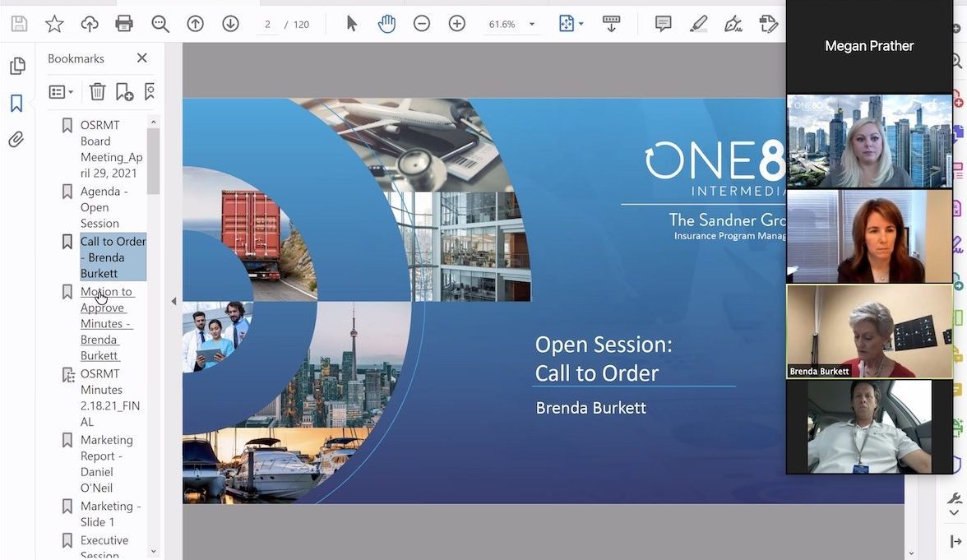
Task: Select the highlighter tool
Action: pyautogui.click(x=698, y=24)
